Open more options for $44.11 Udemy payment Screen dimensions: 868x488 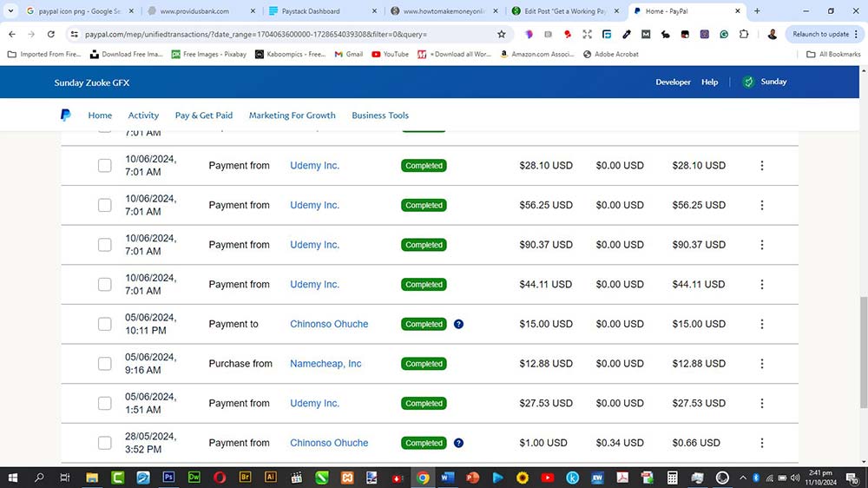pyautogui.click(x=762, y=284)
